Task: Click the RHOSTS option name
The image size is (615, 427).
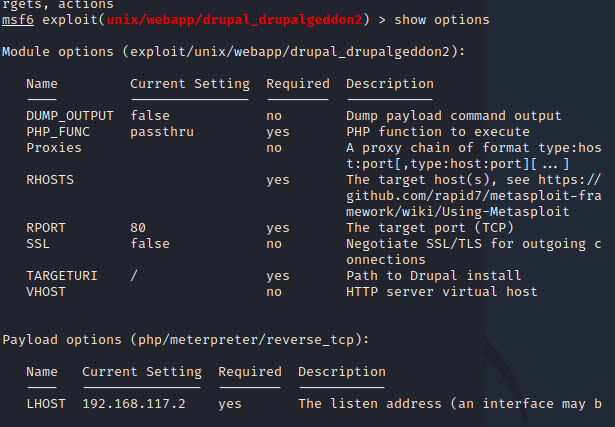Action: click(x=50, y=180)
